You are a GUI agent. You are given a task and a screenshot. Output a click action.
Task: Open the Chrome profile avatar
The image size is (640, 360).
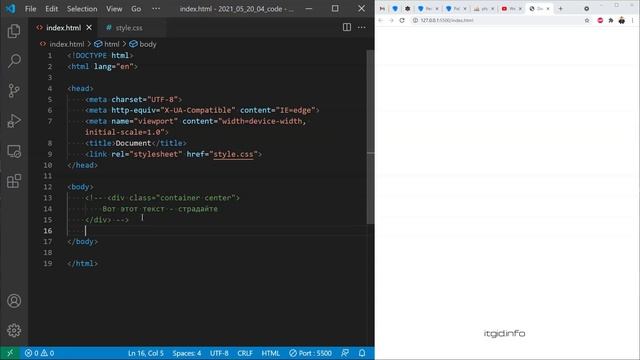622,20
